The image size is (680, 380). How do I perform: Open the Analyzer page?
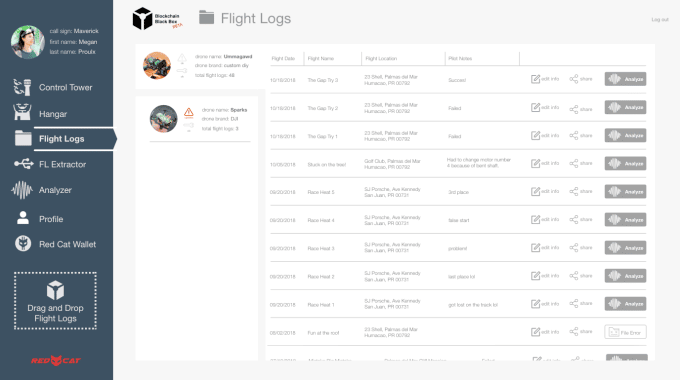55,190
